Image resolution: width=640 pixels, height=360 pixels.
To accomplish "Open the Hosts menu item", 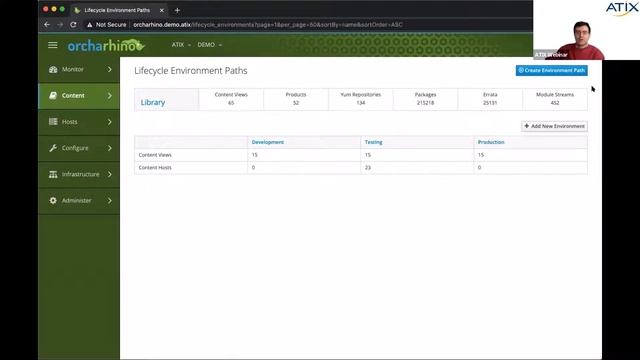I will (x=79, y=122).
